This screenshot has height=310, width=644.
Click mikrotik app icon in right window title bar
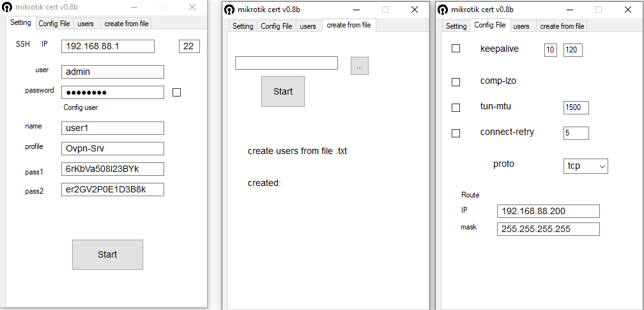pos(443,10)
